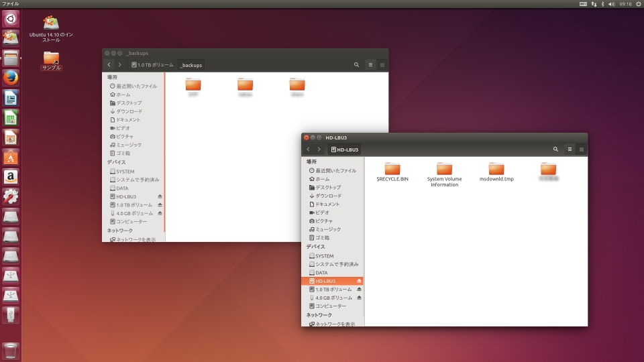This screenshot has width=644, height=362.
Task: Eject 4.0 GB volume in the _backups window sidebar
Action: [160, 213]
